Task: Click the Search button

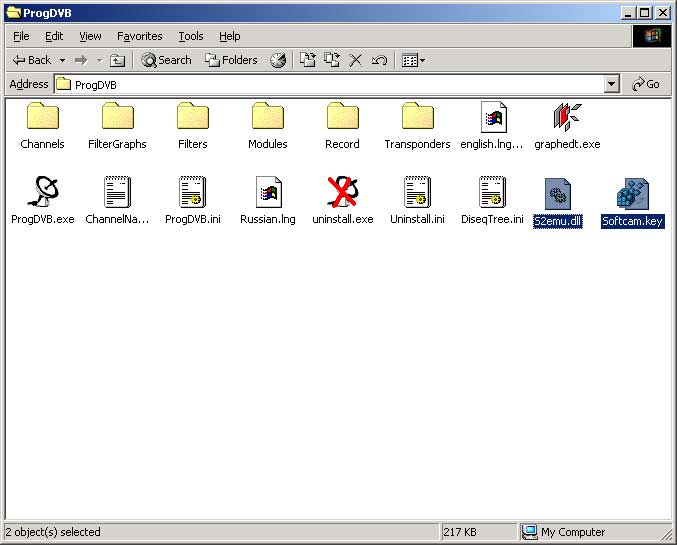Action: click(x=167, y=60)
